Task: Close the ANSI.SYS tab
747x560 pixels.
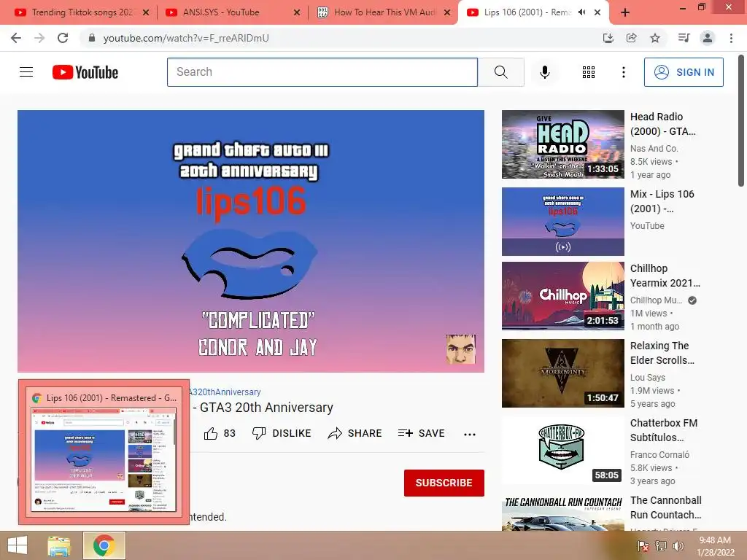Action: [297, 12]
